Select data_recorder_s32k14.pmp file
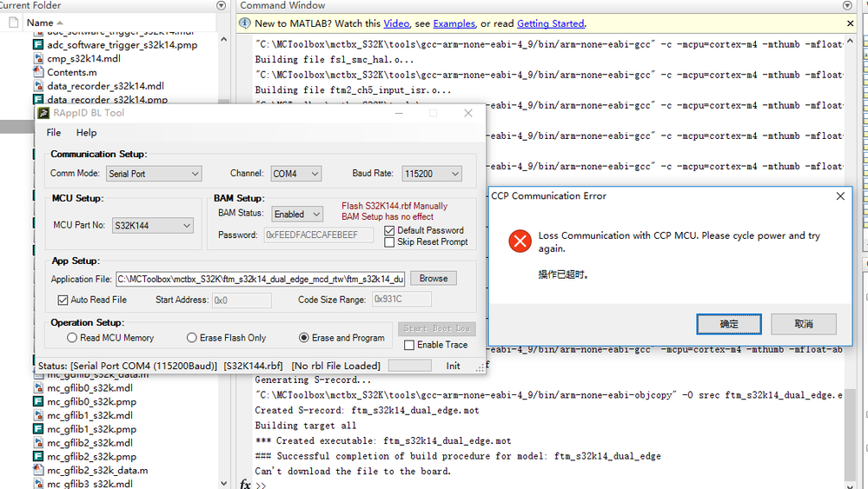The width and height of the screenshot is (868, 489). click(108, 100)
